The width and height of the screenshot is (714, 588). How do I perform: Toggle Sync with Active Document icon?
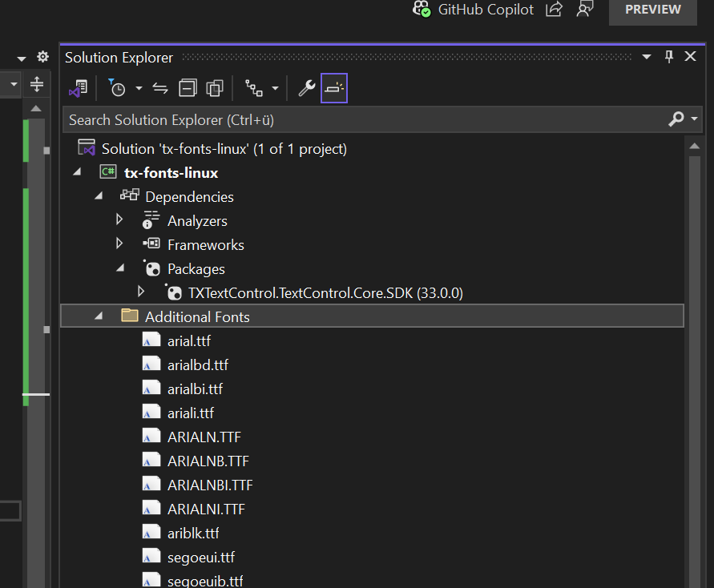(159, 88)
